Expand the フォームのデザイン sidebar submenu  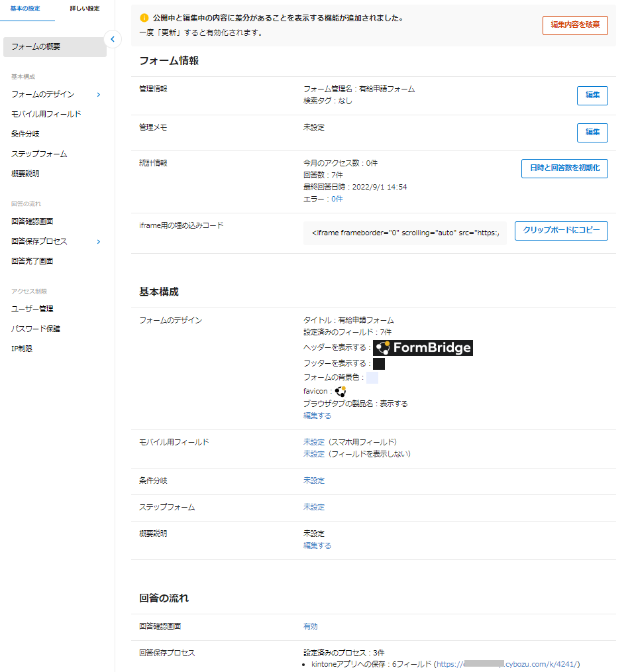tap(98, 94)
